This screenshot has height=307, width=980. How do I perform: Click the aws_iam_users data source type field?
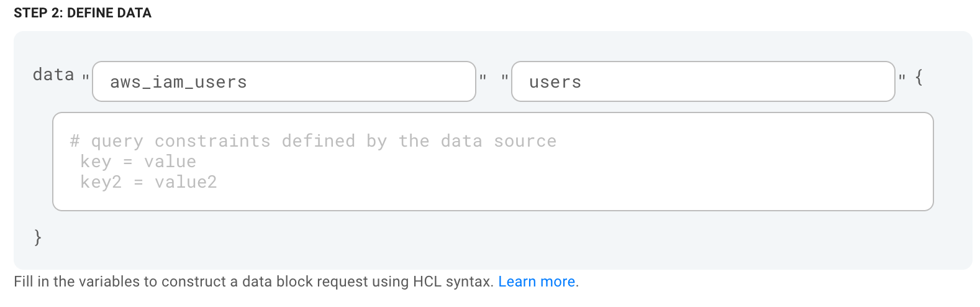coord(284,81)
